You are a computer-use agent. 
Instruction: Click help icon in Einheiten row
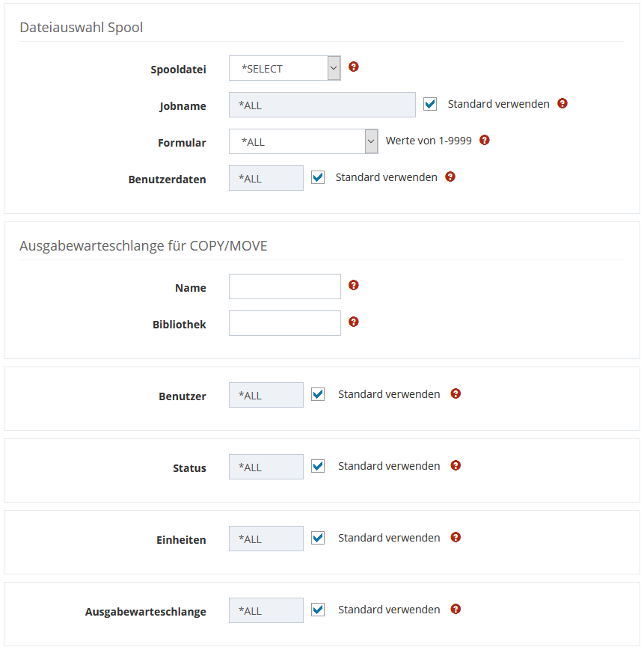tap(456, 537)
